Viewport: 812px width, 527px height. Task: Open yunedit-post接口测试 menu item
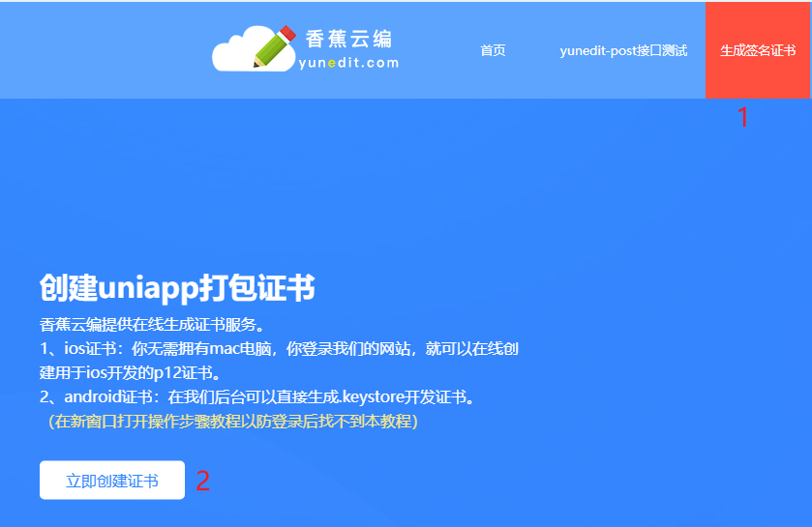tap(623, 50)
